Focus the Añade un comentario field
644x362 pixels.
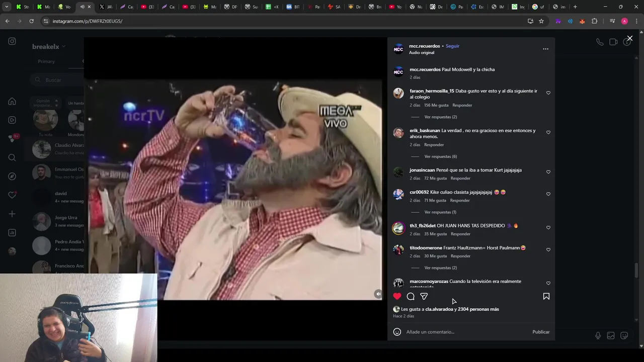[x=467, y=332]
